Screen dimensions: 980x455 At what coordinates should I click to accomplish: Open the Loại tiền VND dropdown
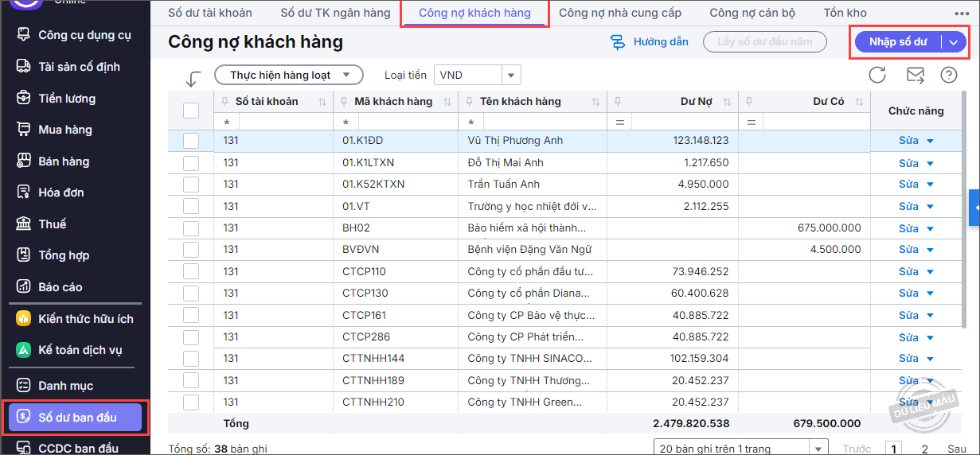pos(510,76)
